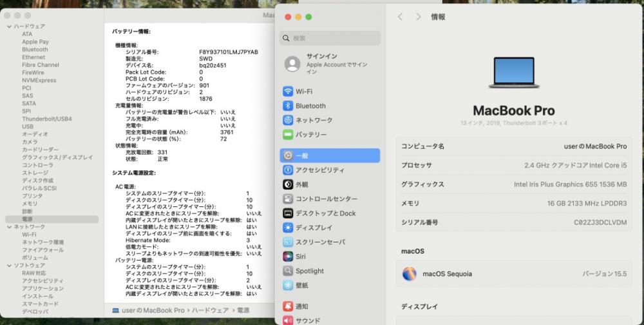
Task: Open the macOS Sequoia version row
Action: (x=514, y=273)
